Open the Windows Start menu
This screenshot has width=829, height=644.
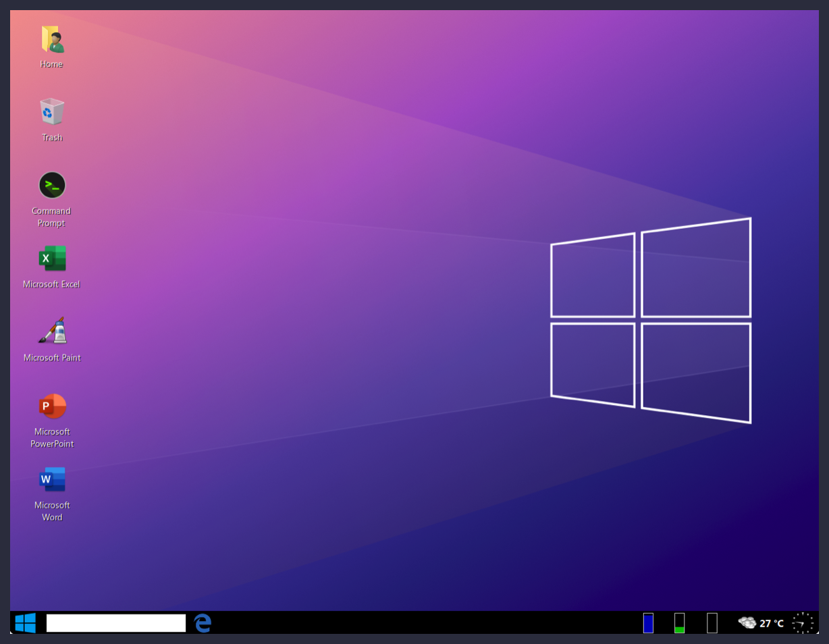pyautogui.click(x=25, y=623)
